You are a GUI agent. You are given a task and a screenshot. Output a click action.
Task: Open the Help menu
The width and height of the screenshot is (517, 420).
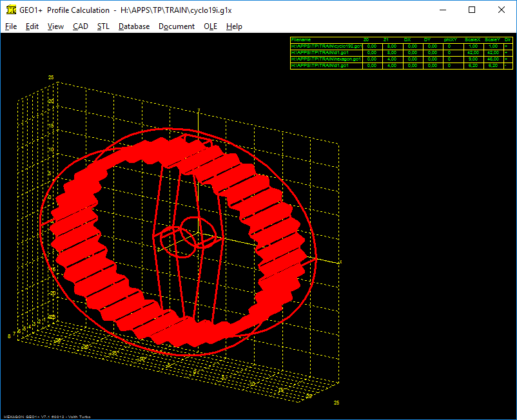234,26
